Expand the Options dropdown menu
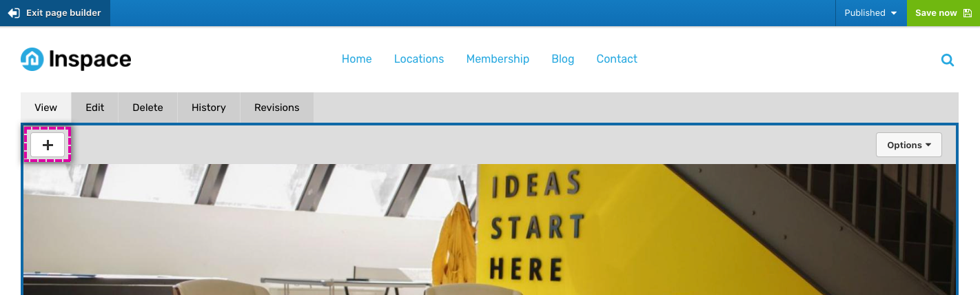Image resolution: width=980 pixels, height=295 pixels. pyautogui.click(x=909, y=145)
